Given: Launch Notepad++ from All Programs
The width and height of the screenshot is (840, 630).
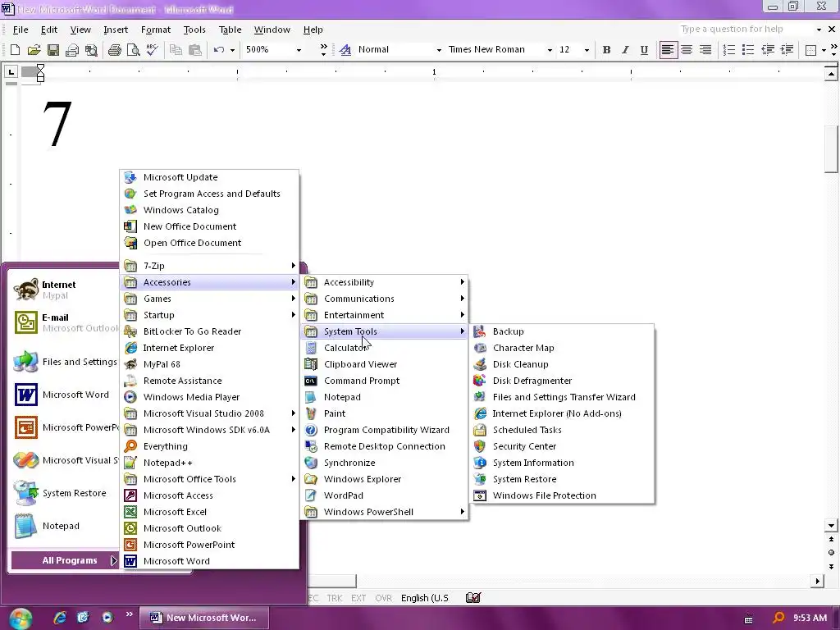Looking at the screenshot, I should coord(210,463).
